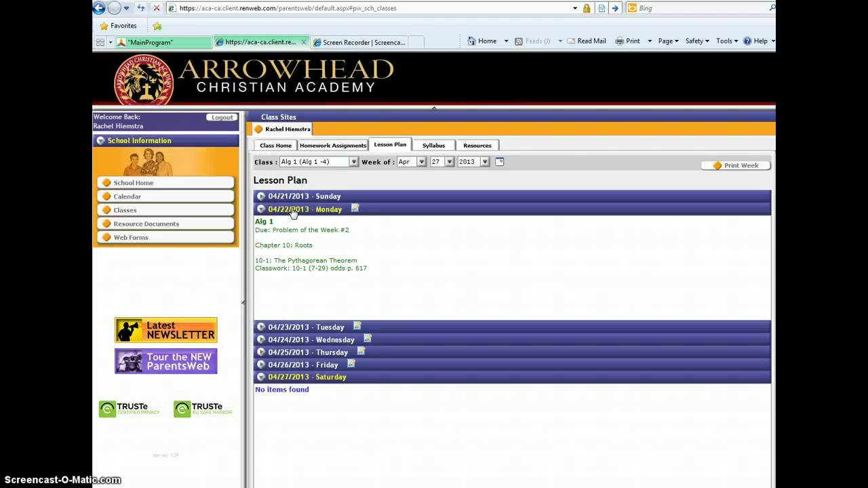Collapse the School Information section
The height and width of the screenshot is (488, 868).
100,140
